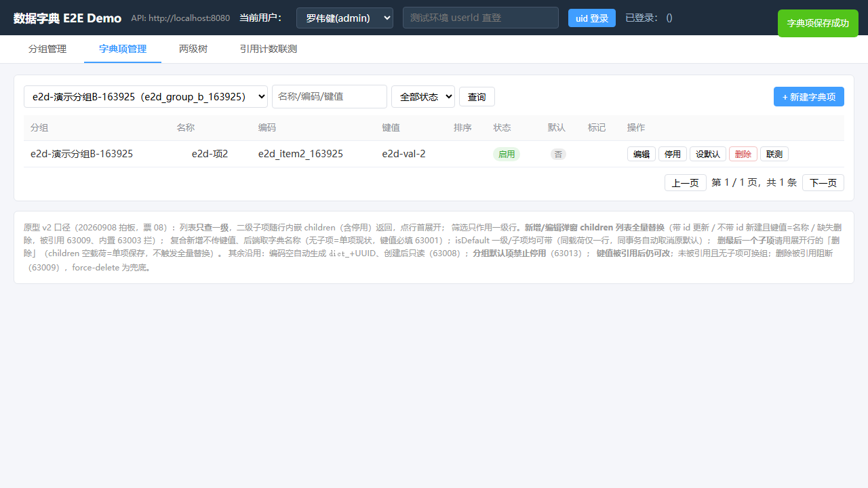Delete the e2d-项2 row via 删除

coord(743,154)
